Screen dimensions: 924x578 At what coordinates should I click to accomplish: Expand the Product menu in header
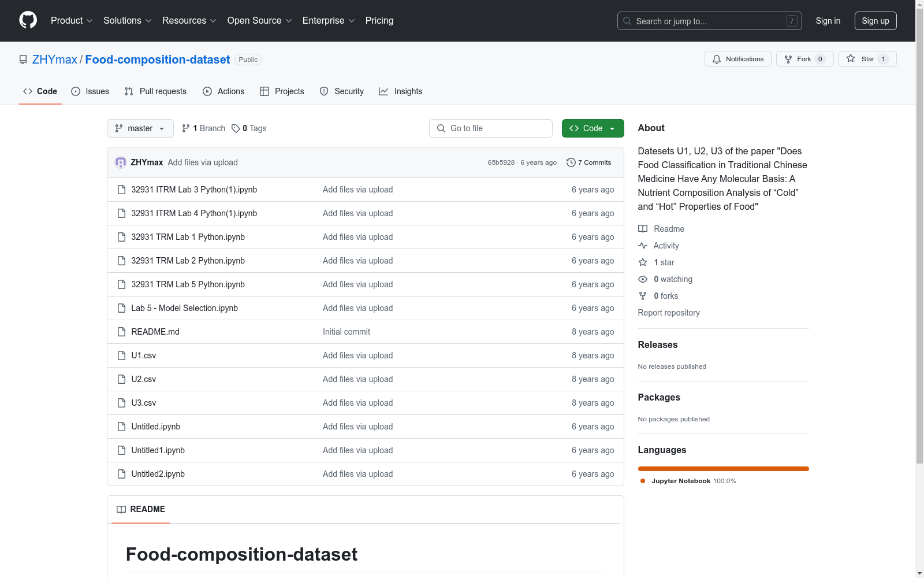[71, 20]
